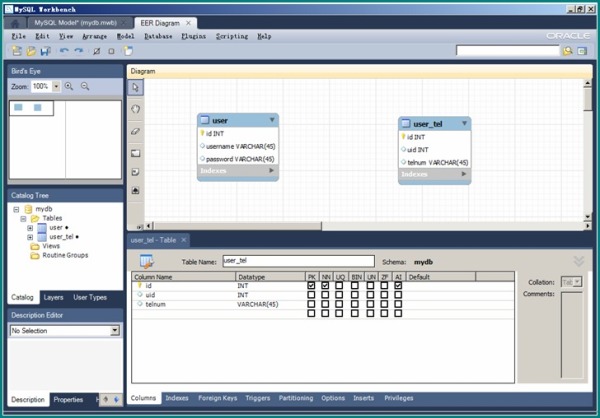Open the Scripting menu
The height and width of the screenshot is (418, 600).
pos(232,36)
